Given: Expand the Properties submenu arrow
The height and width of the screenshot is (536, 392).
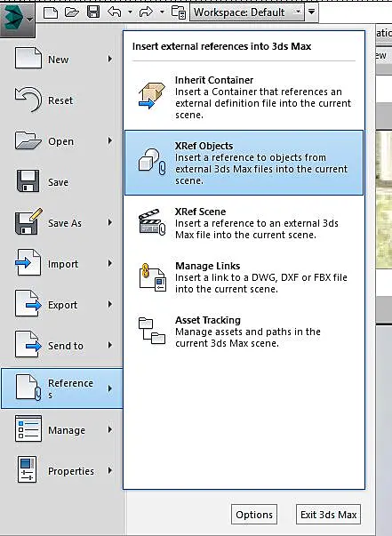Looking at the screenshot, I should [x=109, y=470].
